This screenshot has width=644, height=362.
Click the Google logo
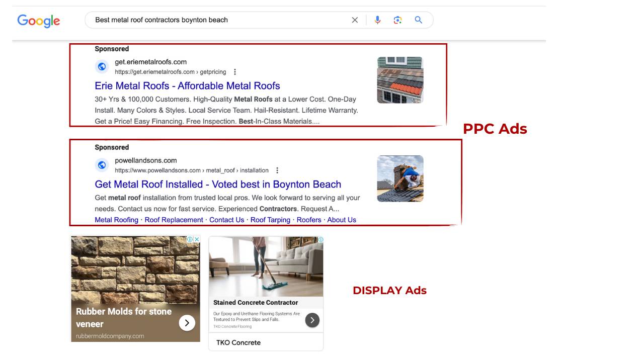(x=39, y=21)
